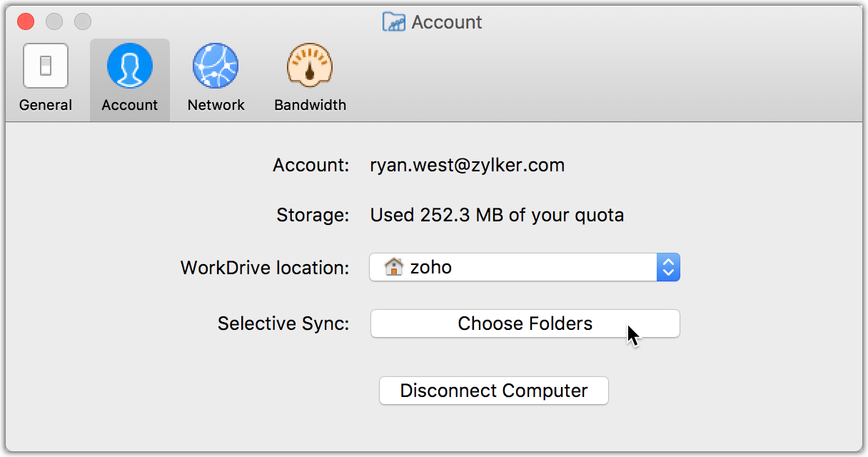Switch to the Network tab label
The width and height of the screenshot is (868, 457).
(x=216, y=105)
